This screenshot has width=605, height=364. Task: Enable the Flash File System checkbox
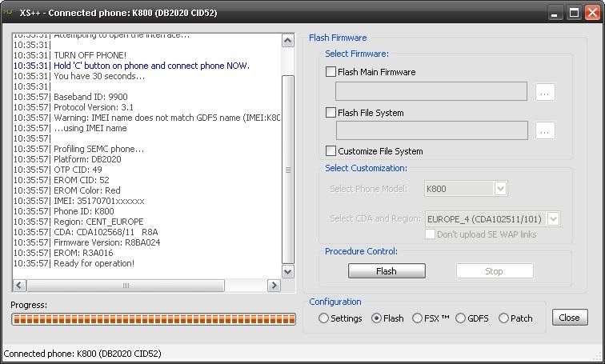(331, 113)
